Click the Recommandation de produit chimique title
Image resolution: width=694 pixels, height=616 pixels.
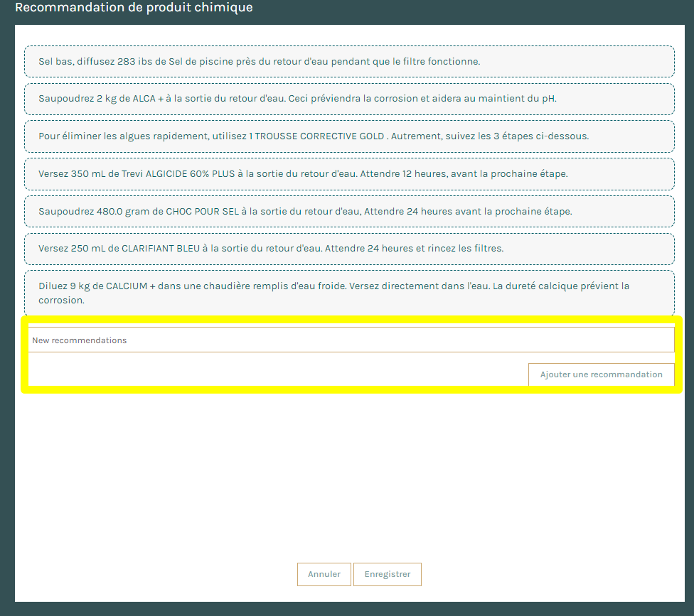[x=134, y=8]
